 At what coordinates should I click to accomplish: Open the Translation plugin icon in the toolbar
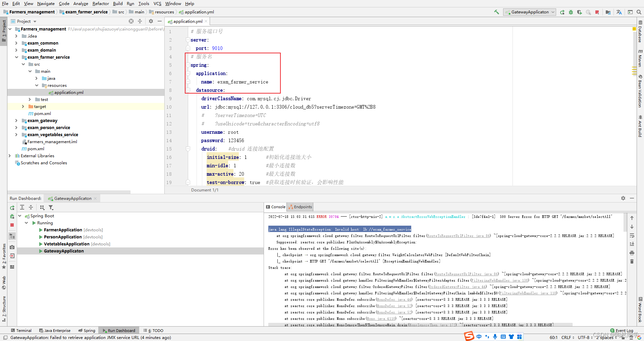(x=619, y=12)
